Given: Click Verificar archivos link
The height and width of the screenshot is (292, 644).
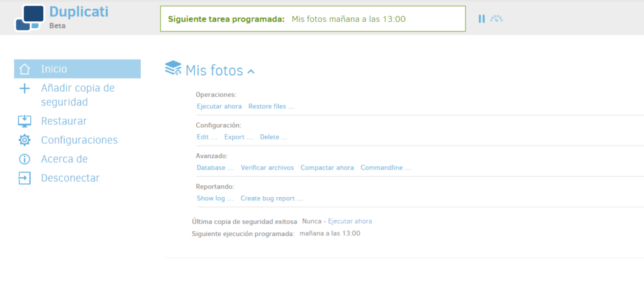Looking at the screenshot, I should click(x=267, y=168).
